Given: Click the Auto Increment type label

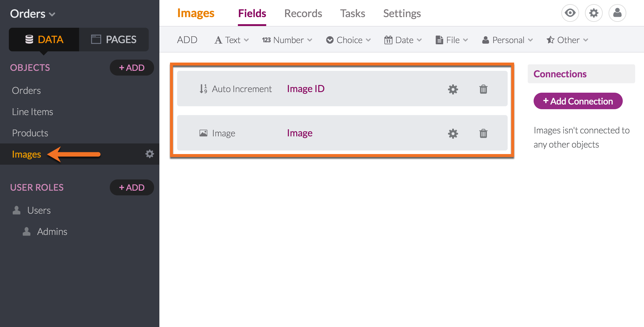Looking at the screenshot, I should (242, 89).
